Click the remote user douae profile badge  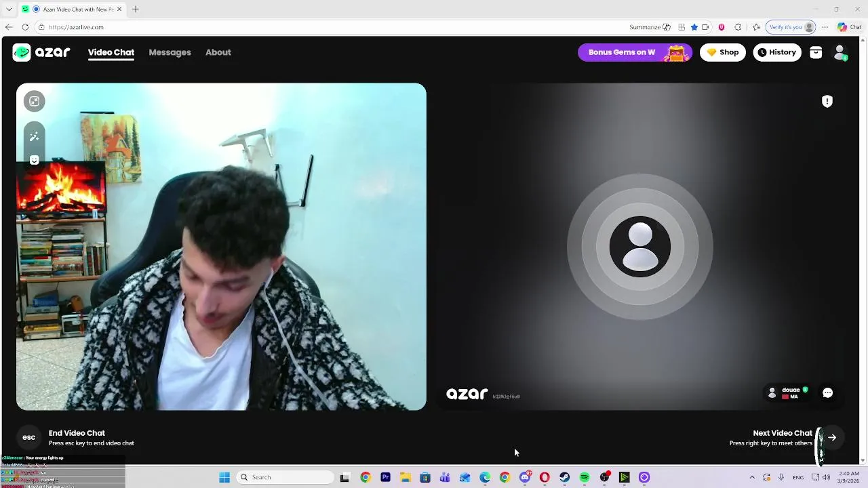(788, 393)
